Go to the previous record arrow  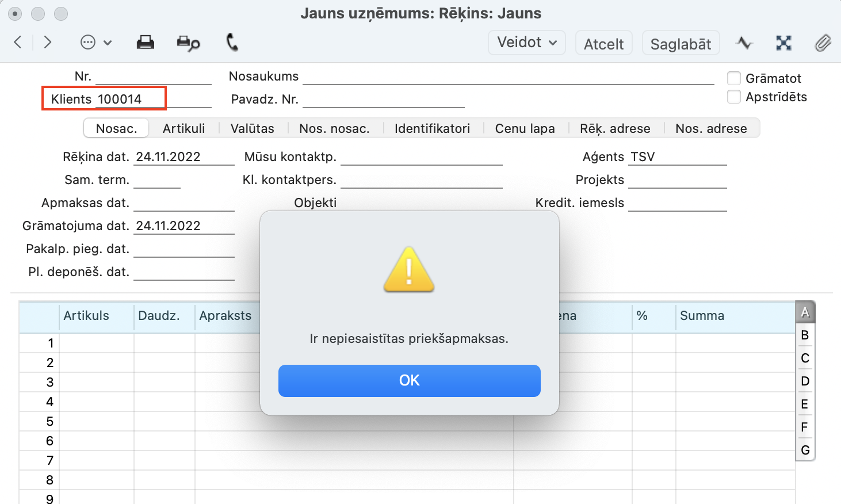click(18, 42)
